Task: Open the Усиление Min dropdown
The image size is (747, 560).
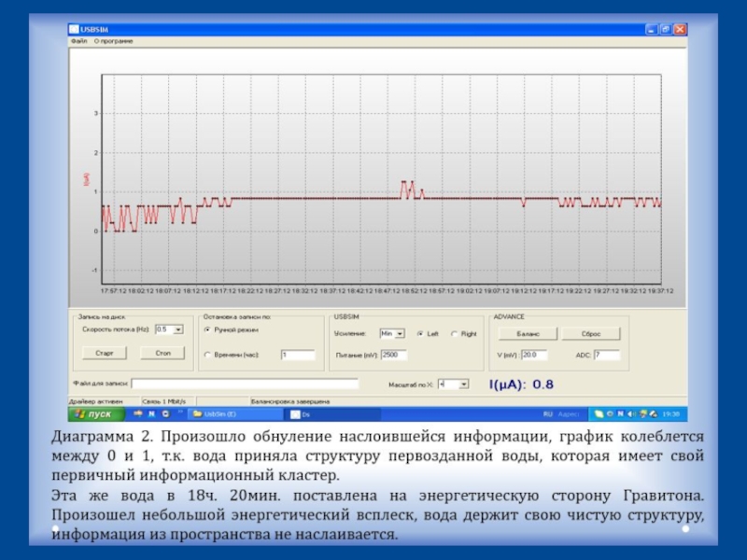Action: pos(400,333)
